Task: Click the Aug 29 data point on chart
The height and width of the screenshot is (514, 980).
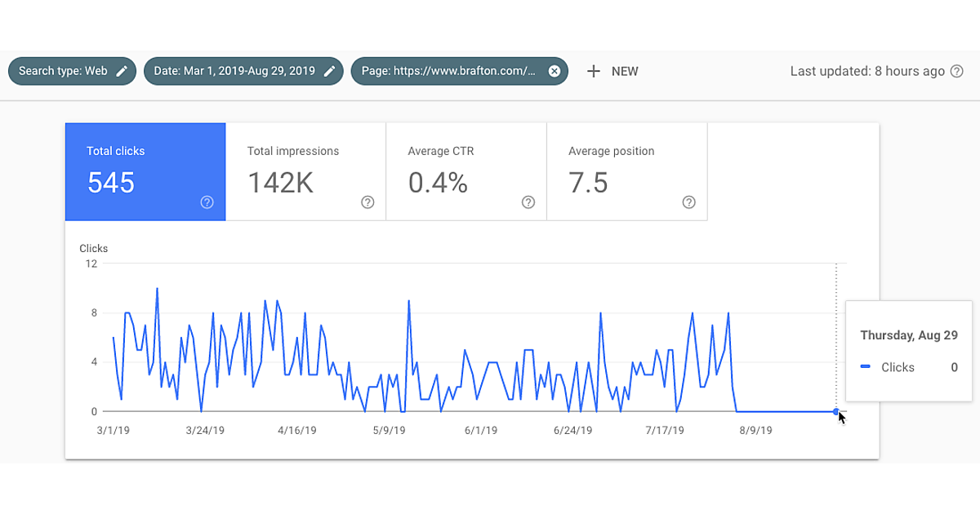Action: [835, 411]
